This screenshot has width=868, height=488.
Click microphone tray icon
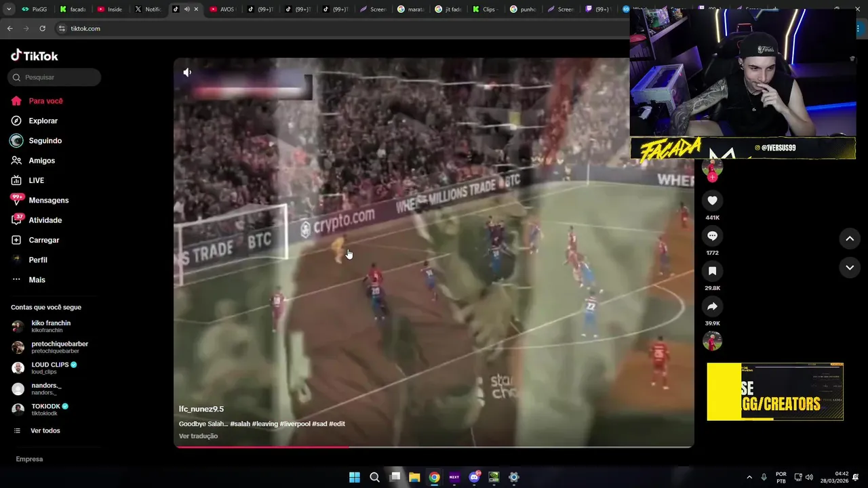coord(764,477)
